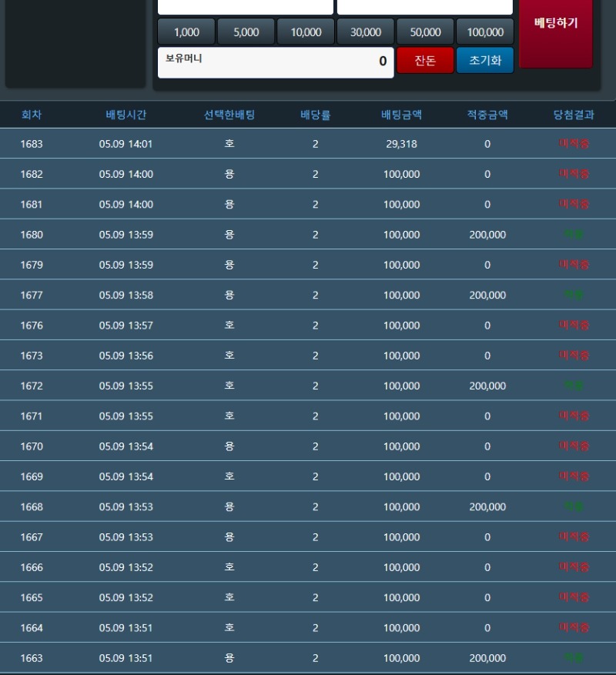Click the 05.09 13:56 time cell

[x=126, y=356]
